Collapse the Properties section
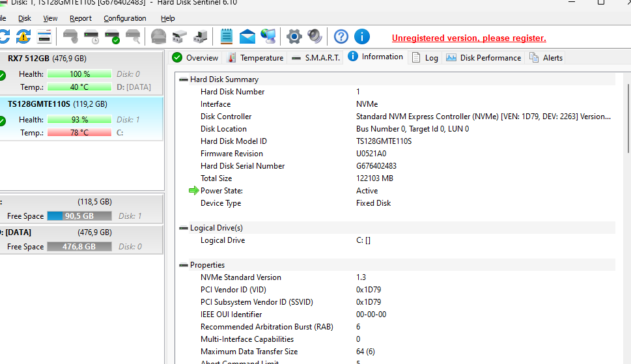The image size is (631, 364). [183, 266]
